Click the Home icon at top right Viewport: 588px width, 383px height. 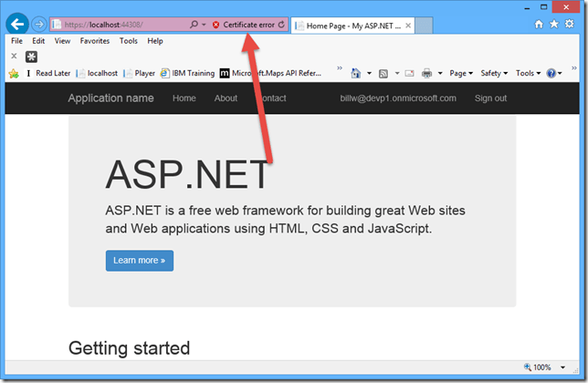539,24
